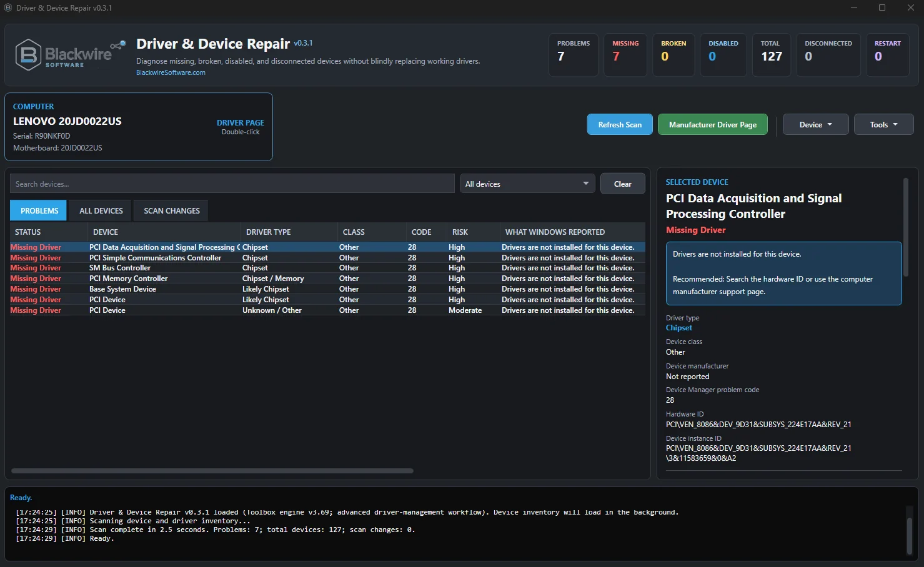This screenshot has height=567, width=924.
Task: Expand the All devices filter combo box
Action: pos(527,184)
